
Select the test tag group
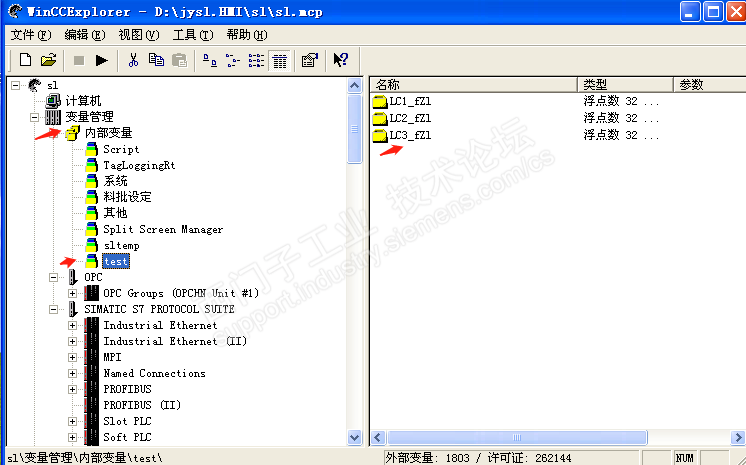[x=116, y=261]
